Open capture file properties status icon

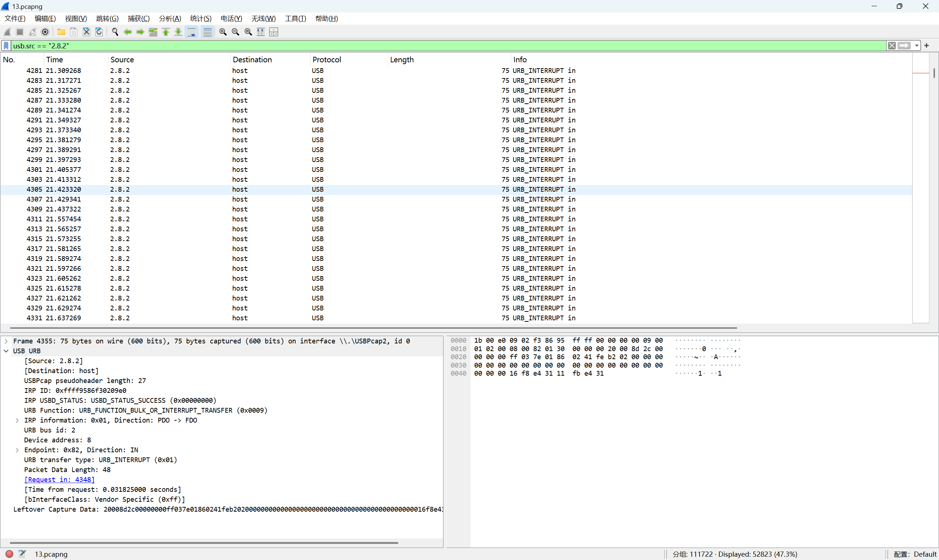tap(22, 553)
